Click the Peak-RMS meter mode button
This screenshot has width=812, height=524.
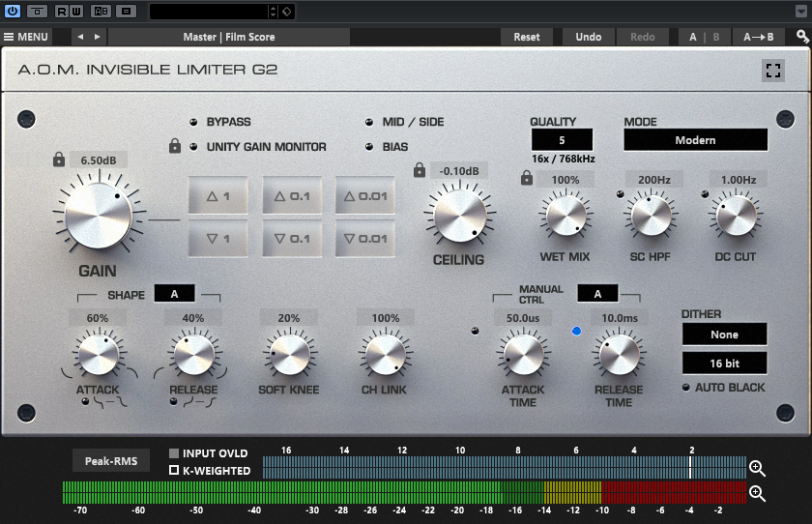[x=111, y=461]
